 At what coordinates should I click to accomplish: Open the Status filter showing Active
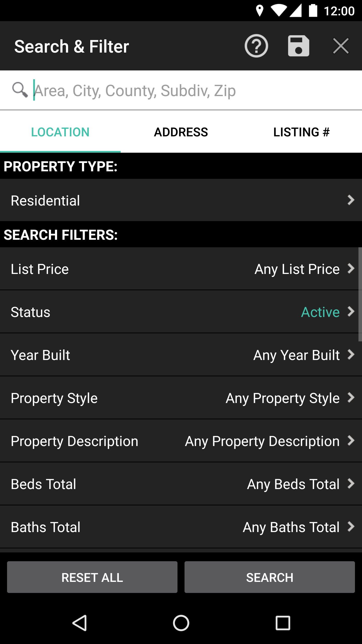pos(181,312)
